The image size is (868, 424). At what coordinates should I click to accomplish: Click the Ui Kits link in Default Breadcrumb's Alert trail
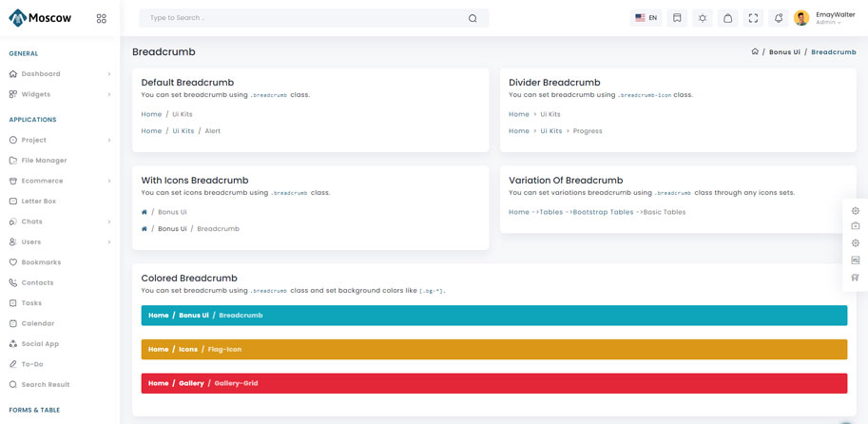tap(183, 131)
